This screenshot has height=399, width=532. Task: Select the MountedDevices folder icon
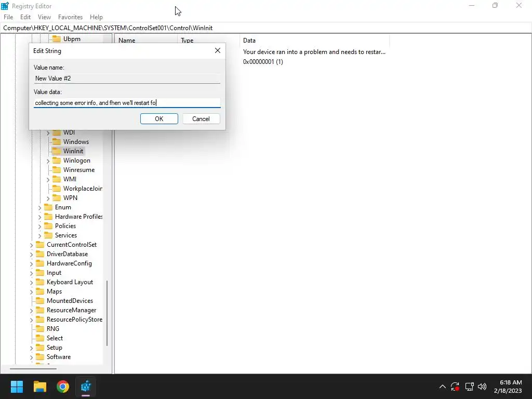tap(40, 301)
